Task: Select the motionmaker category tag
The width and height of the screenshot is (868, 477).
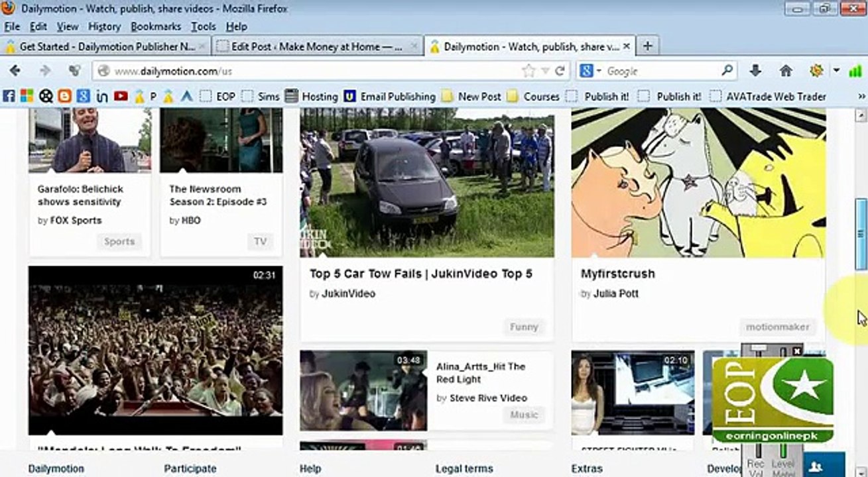Action: [778, 327]
